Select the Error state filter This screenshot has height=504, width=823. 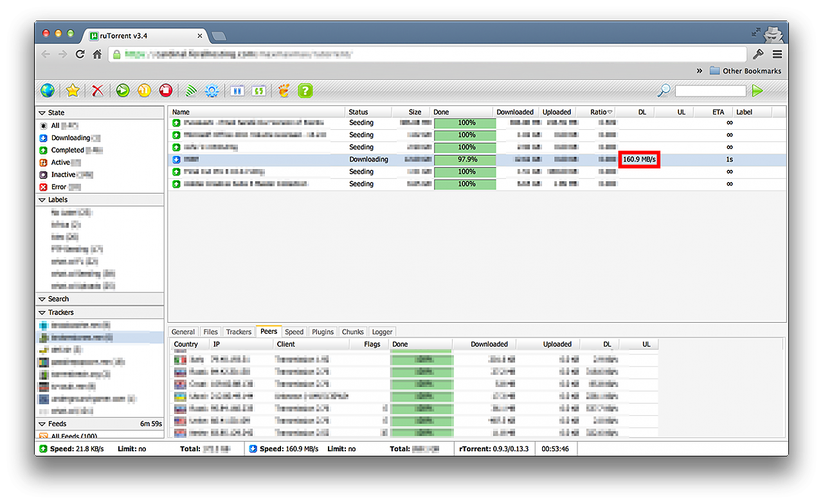59,187
